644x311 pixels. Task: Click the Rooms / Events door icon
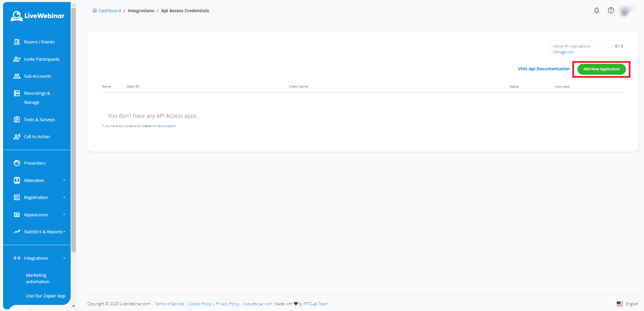[17, 42]
